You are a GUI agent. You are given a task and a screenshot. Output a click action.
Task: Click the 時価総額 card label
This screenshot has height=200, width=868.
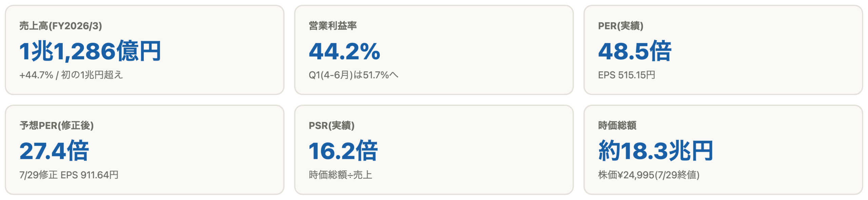coord(617,125)
